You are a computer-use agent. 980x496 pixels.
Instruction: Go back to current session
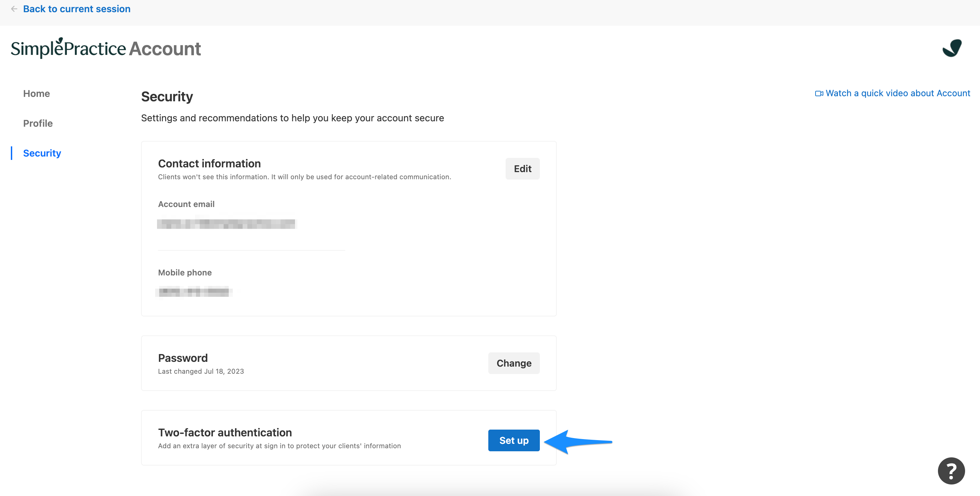pyautogui.click(x=77, y=9)
